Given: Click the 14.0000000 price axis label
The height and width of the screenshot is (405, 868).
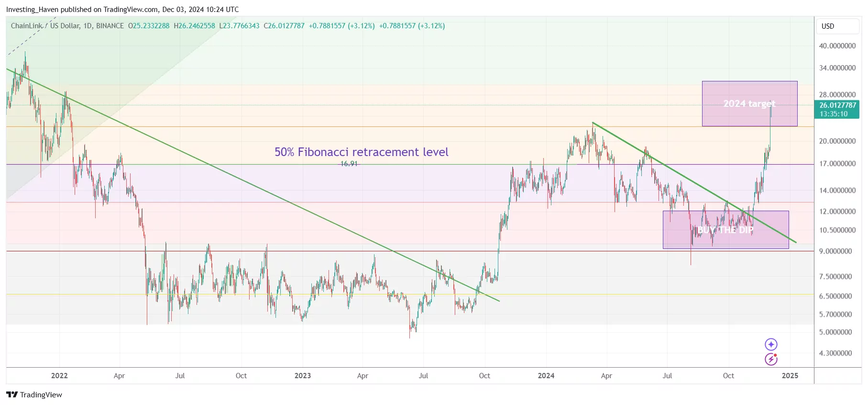Looking at the screenshot, I should 837,191.
